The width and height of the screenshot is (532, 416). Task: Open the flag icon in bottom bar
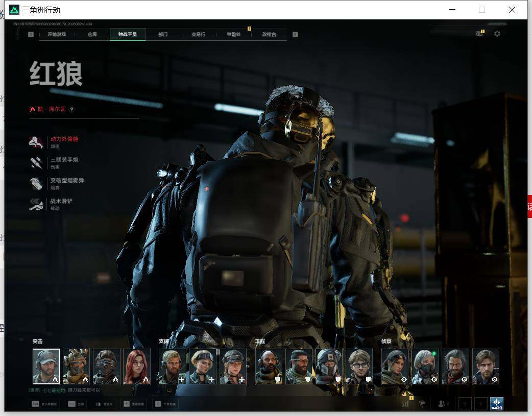[x=422, y=404]
